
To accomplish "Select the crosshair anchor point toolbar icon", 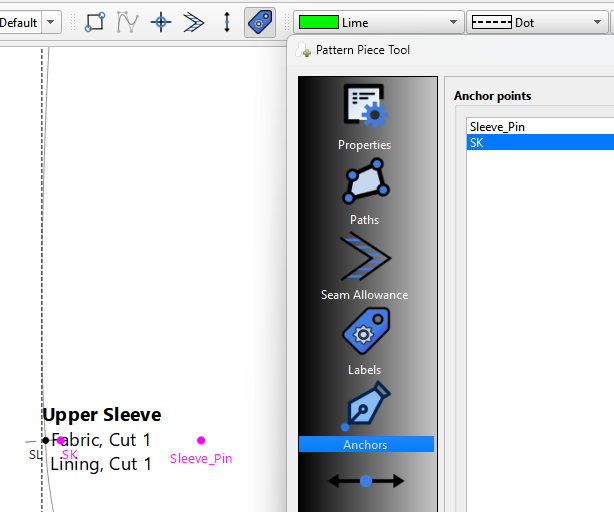I will tap(160, 22).
